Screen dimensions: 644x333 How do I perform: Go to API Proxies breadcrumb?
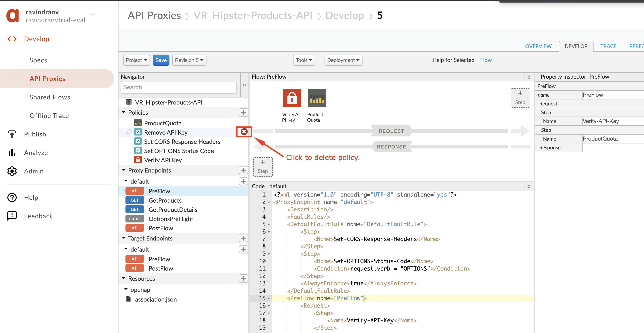click(x=154, y=15)
